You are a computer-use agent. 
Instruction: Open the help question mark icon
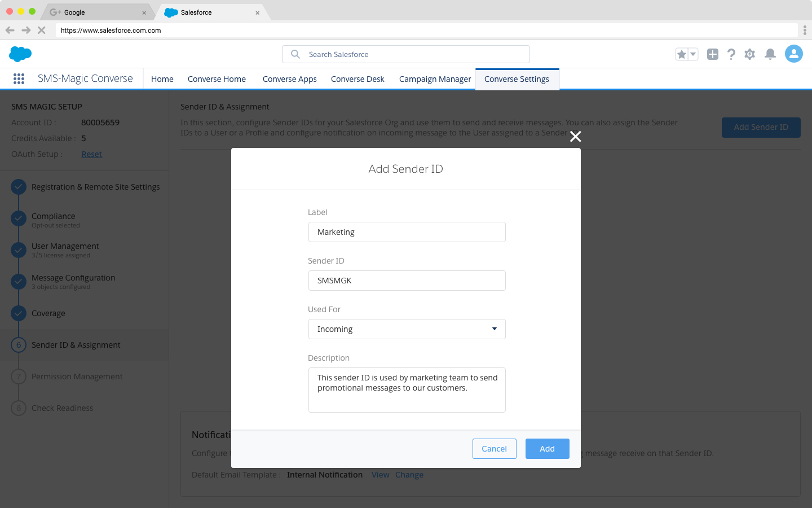pyautogui.click(x=731, y=54)
